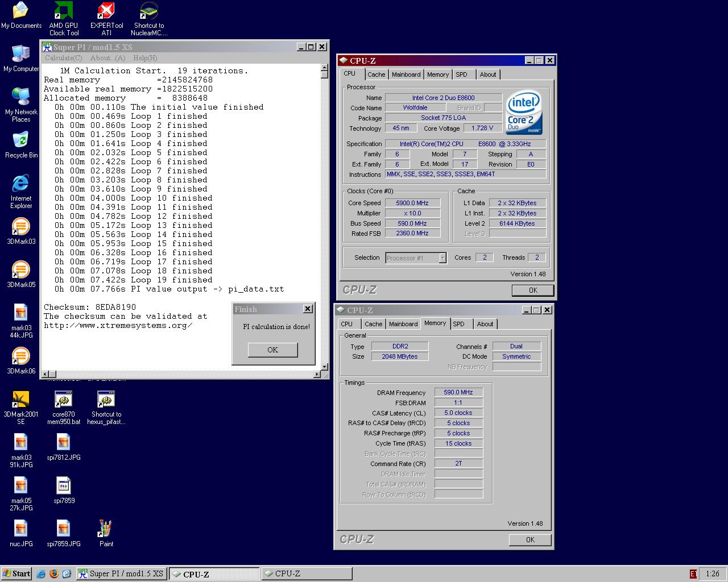Open Shortcut to hexus_pifast icon
The height and width of the screenshot is (582, 728).
click(106, 408)
